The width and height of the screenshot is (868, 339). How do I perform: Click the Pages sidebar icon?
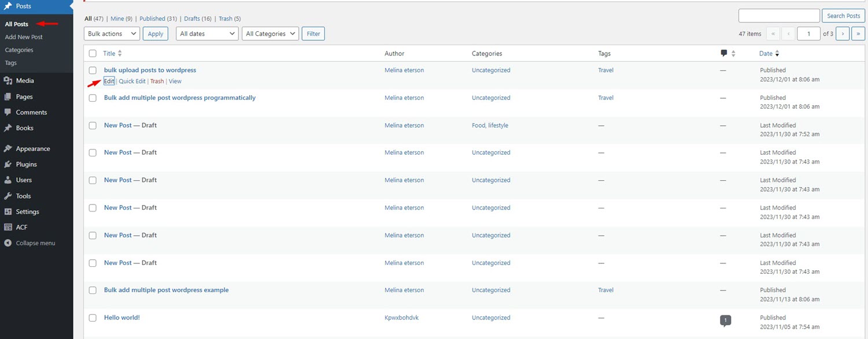pos(8,96)
